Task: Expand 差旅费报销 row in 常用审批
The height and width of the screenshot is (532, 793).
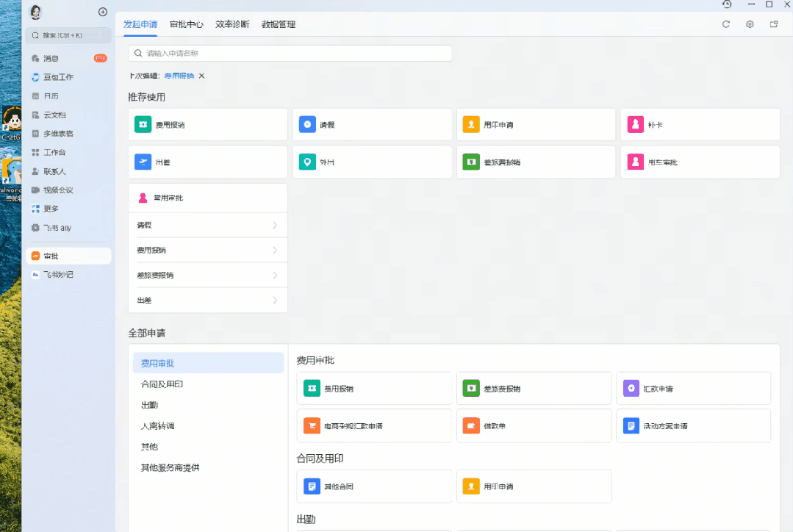Action: [x=208, y=275]
